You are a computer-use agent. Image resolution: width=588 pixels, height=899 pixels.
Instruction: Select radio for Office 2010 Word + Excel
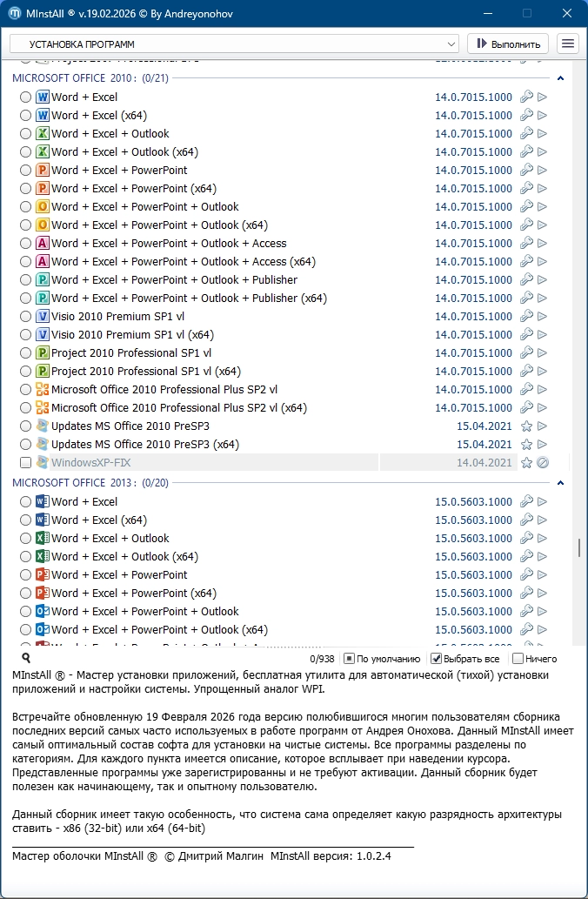(x=25, y=97)
